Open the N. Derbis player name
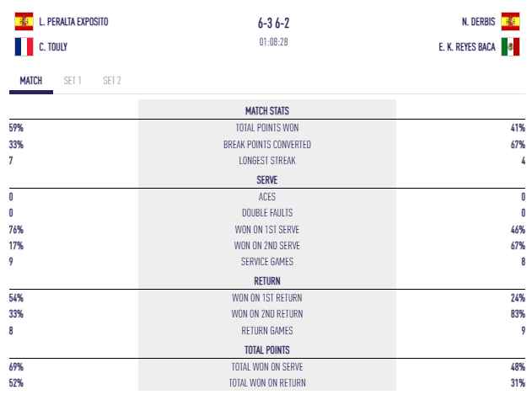The image size is (532, 400). tap(476, 21)
